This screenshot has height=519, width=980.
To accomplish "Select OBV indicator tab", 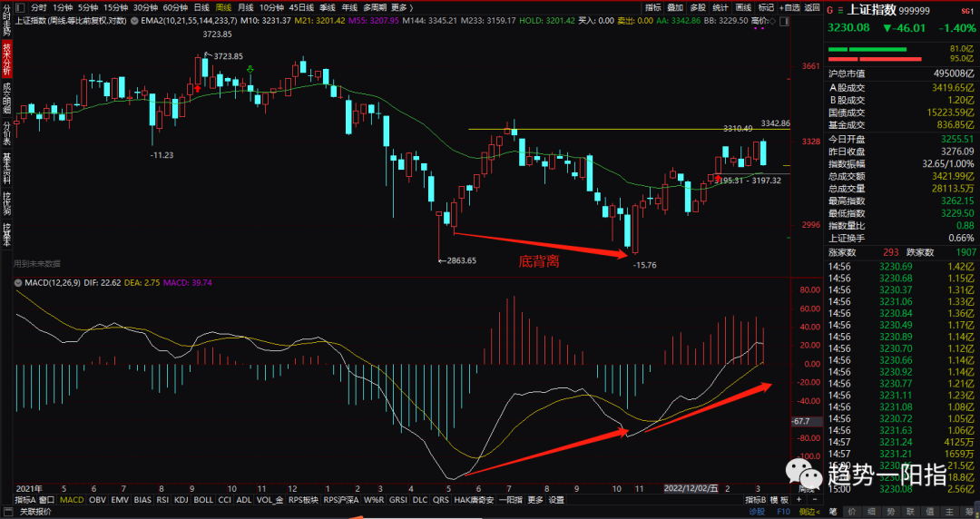I will (97, 500).
